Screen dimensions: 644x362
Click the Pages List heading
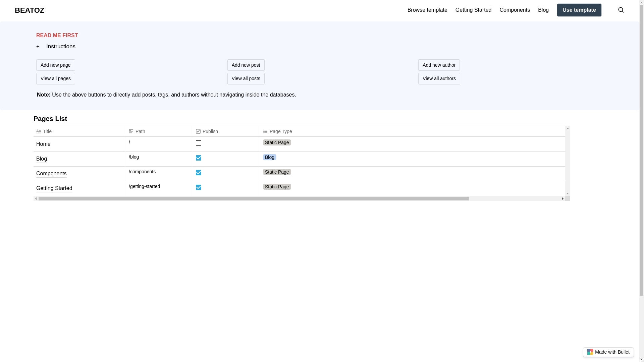coord(50,119)
